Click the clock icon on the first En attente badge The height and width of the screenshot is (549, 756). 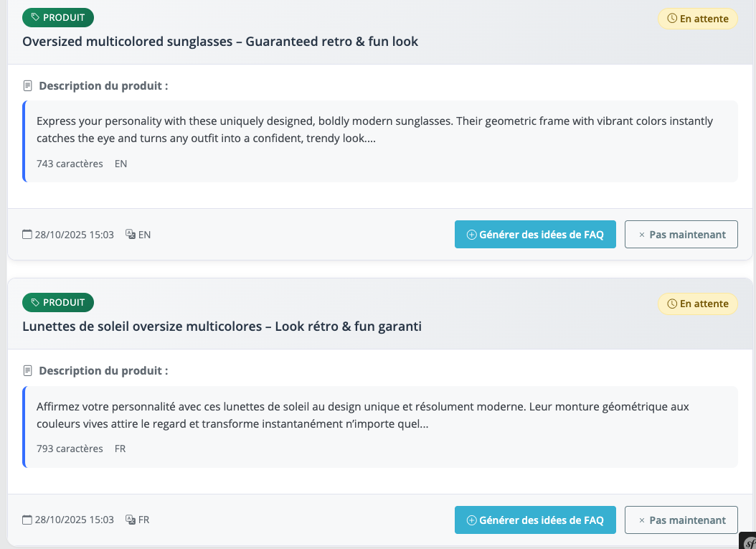point(672,19)
